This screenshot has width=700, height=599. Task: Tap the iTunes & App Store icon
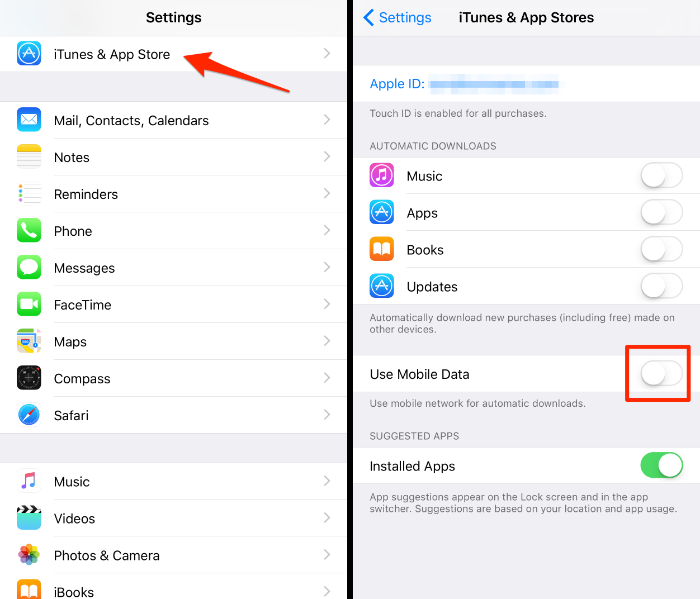click(x=29, y=54)
